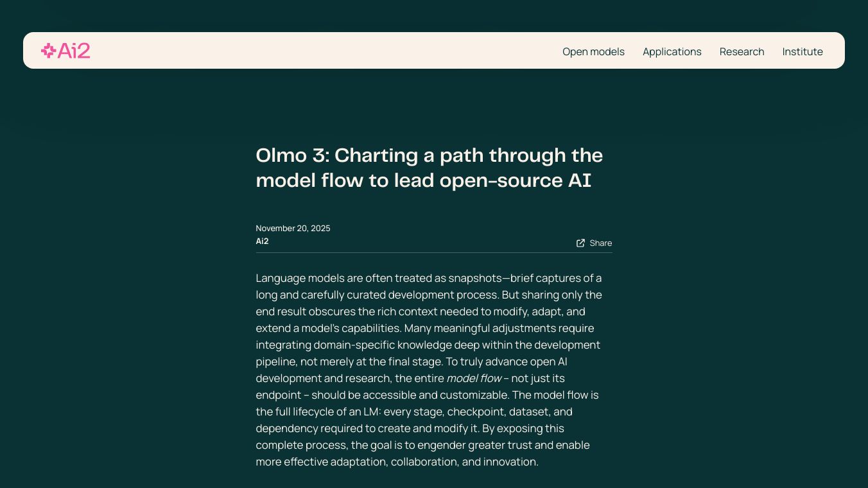This screenshot has height=488, width=868.
Task: Open the Open models menu
Action: click(593, 51)
